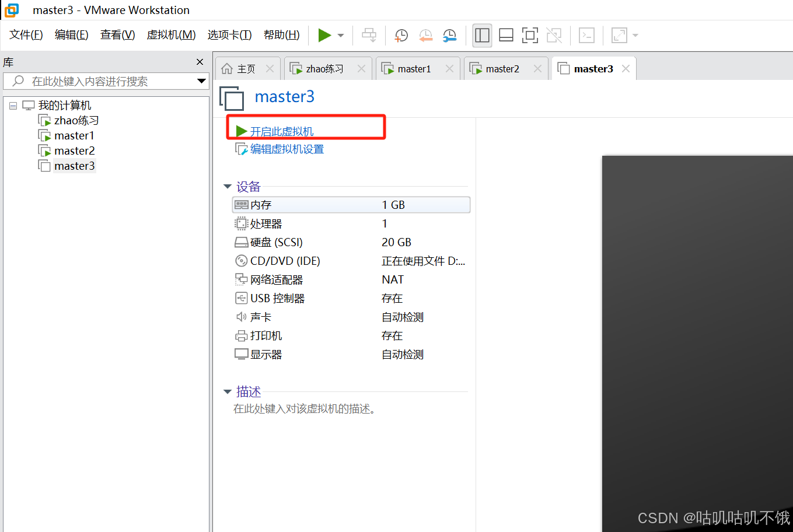The image size is (793, 532).
Task: Open the power options dropdown arrow
Action: tap(341, 36)
